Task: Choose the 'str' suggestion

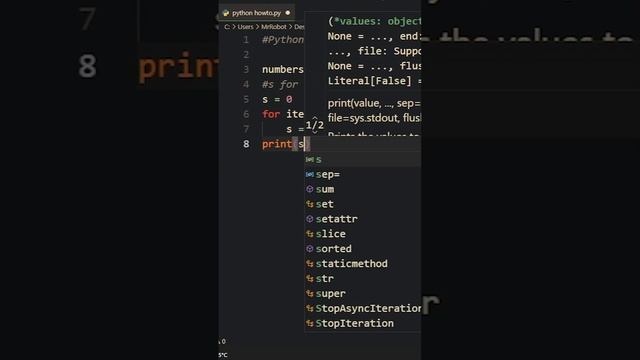Action: [x=363, y=279]
